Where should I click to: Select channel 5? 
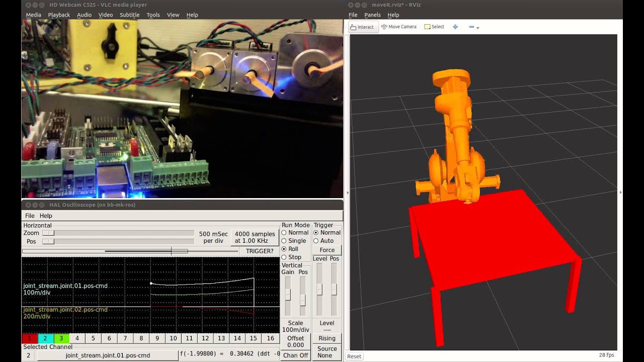coord(93,339)
